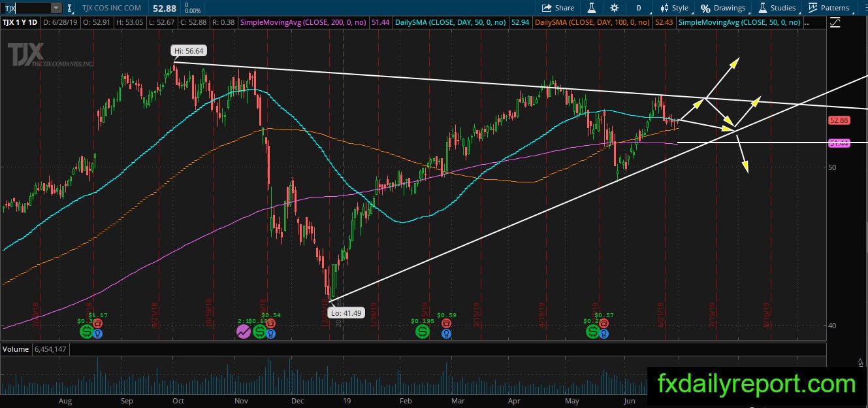Click the May conference call lightbulb icon
868x408 pixels.
coord(603,333)
